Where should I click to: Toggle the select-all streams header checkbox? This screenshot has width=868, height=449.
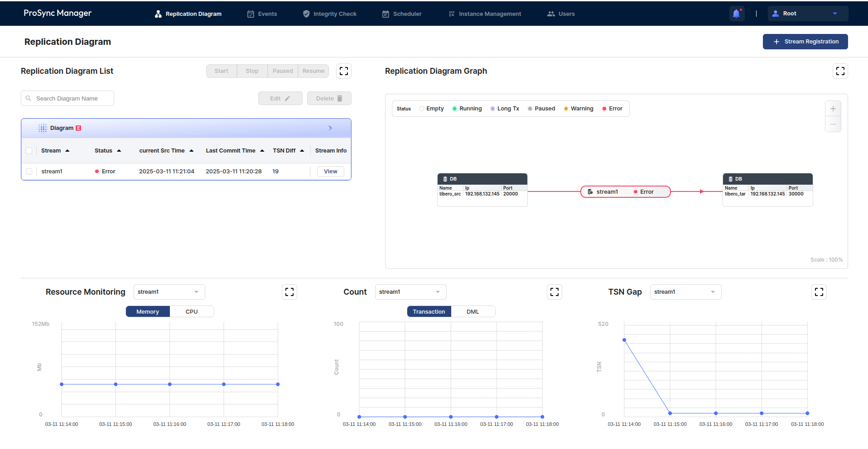[x=29, y=151]
